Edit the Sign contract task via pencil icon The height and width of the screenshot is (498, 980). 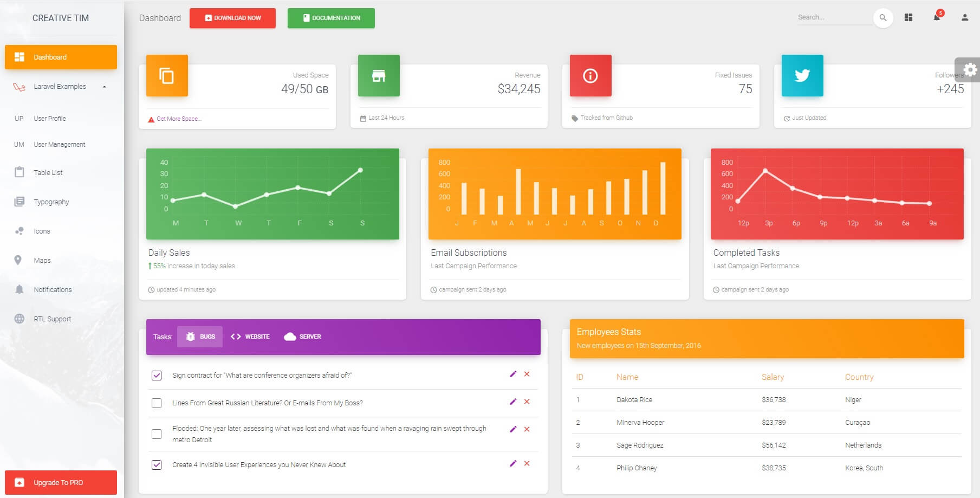(x=513, y=374)
